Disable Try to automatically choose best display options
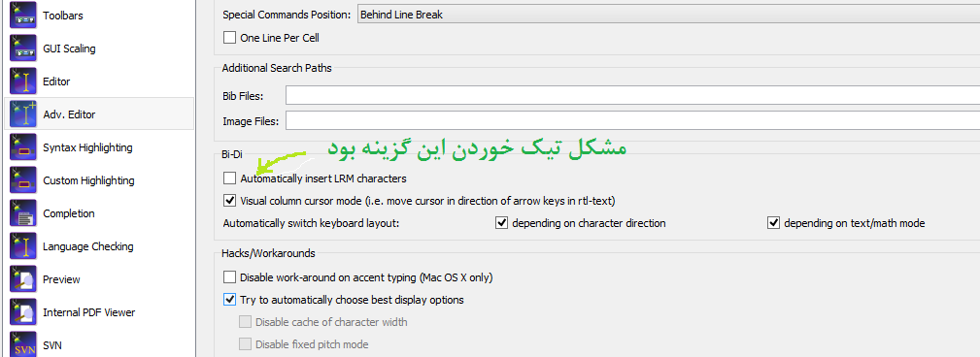The height and width of the screenshot is (357, 980). [x=229, y=300]
